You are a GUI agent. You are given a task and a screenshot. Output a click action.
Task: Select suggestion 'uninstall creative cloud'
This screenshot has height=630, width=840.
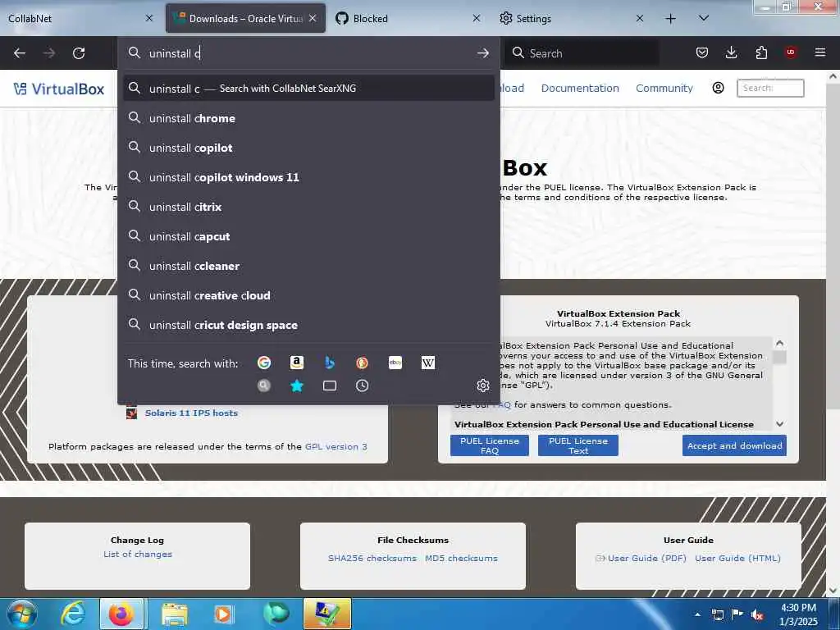(308, 295)
